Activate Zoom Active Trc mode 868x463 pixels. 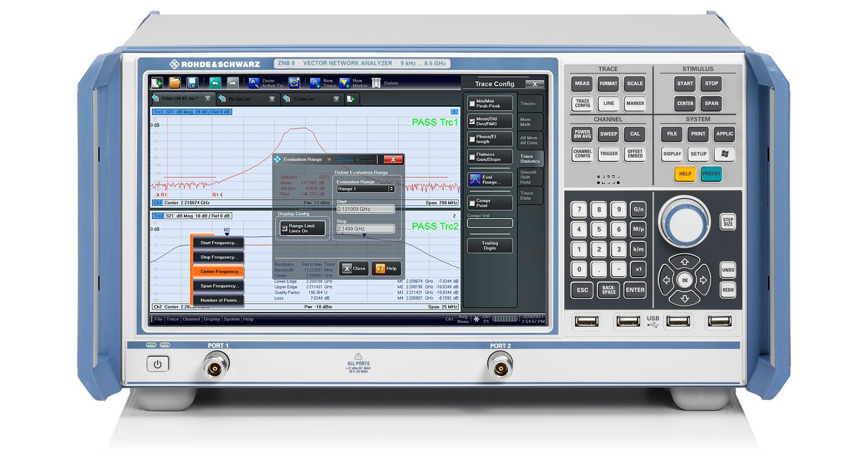tap(253, 83)
